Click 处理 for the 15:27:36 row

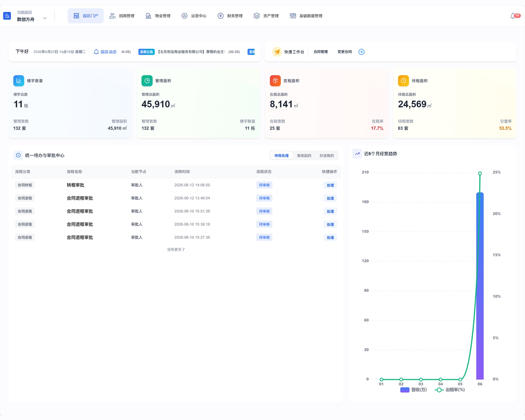[x=330, y=238]
